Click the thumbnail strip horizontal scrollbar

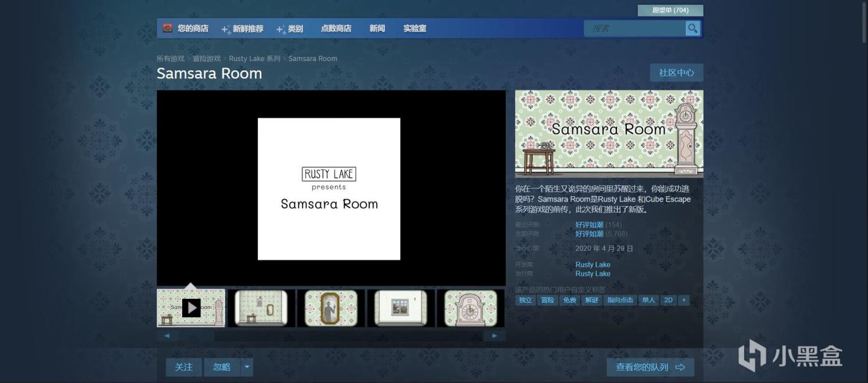[331, 336]
